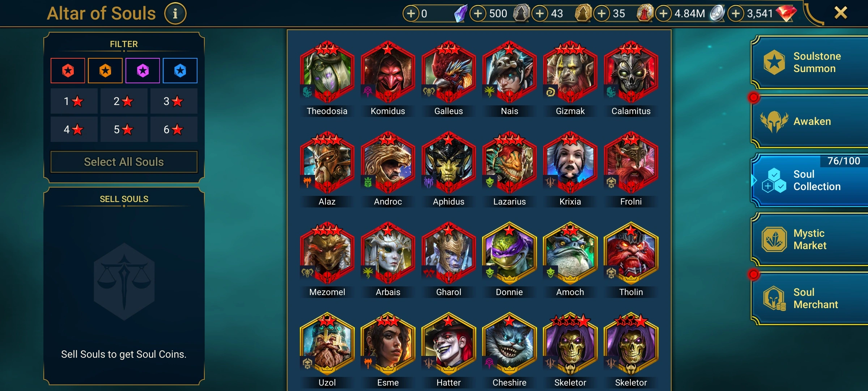Open the Mystic Market tab
The height and width of the screenshot is (391, 868).
[810, 239]
